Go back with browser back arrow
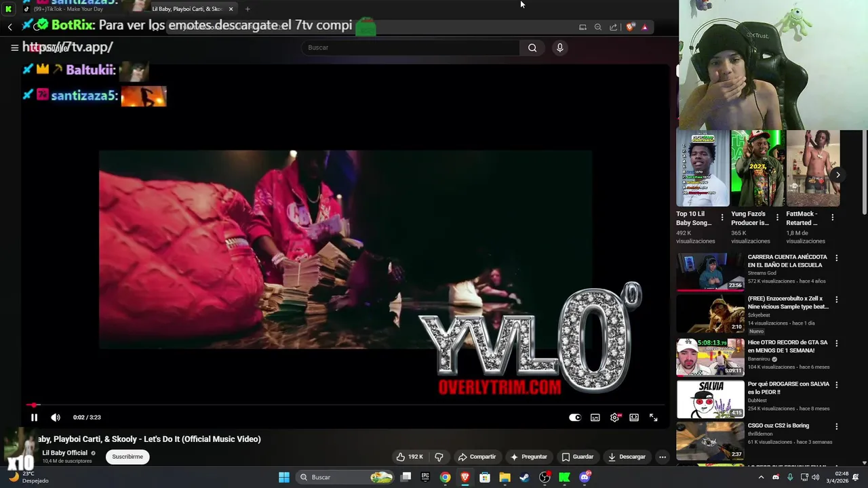The image size is (868, 488). [x=10, y=27]
